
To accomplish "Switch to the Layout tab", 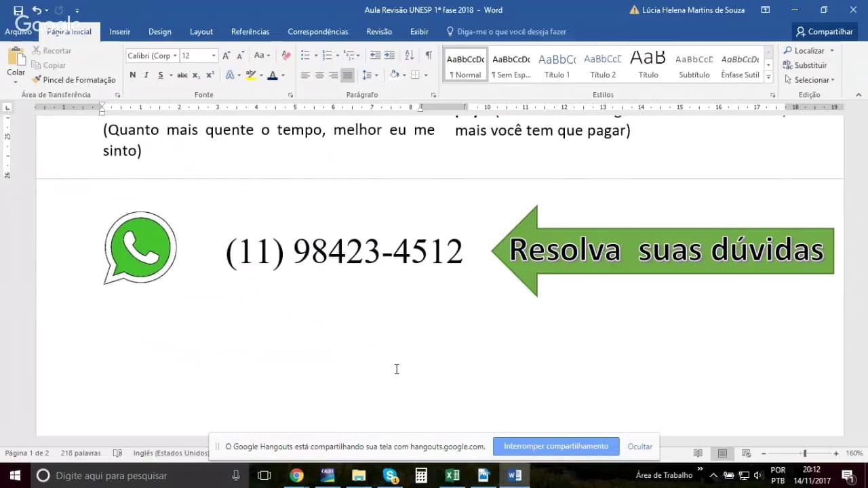I will pos(201,32).
